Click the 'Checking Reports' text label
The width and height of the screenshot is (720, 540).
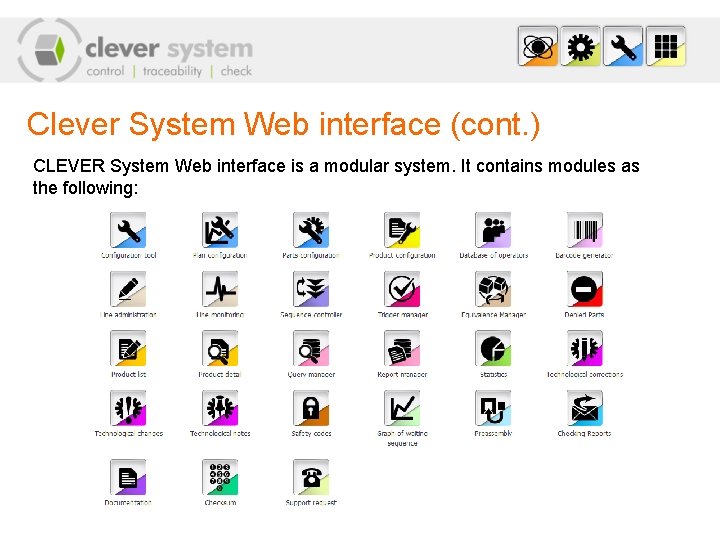click(584, 433)
